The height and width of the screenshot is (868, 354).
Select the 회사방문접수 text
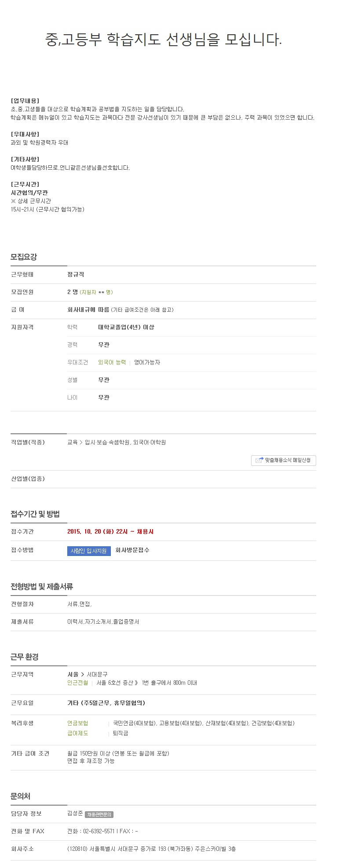coord(132,550)
